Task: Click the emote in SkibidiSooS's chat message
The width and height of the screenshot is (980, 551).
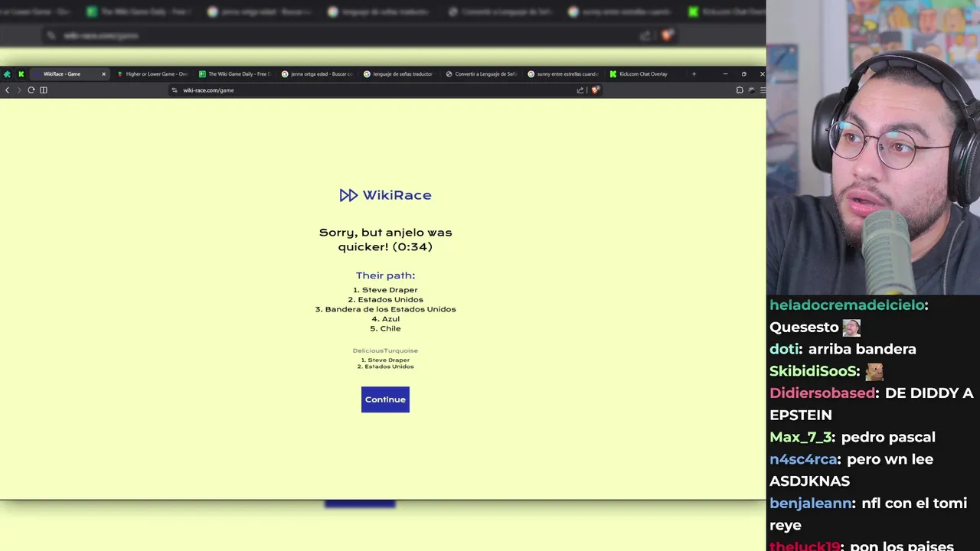Action: pyautogui.click(x=874, y=371)
